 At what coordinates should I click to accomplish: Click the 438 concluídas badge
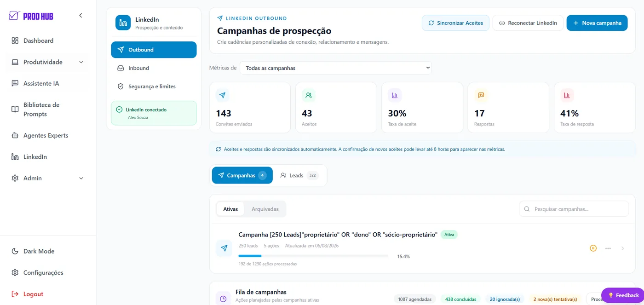tap(460, 299)
